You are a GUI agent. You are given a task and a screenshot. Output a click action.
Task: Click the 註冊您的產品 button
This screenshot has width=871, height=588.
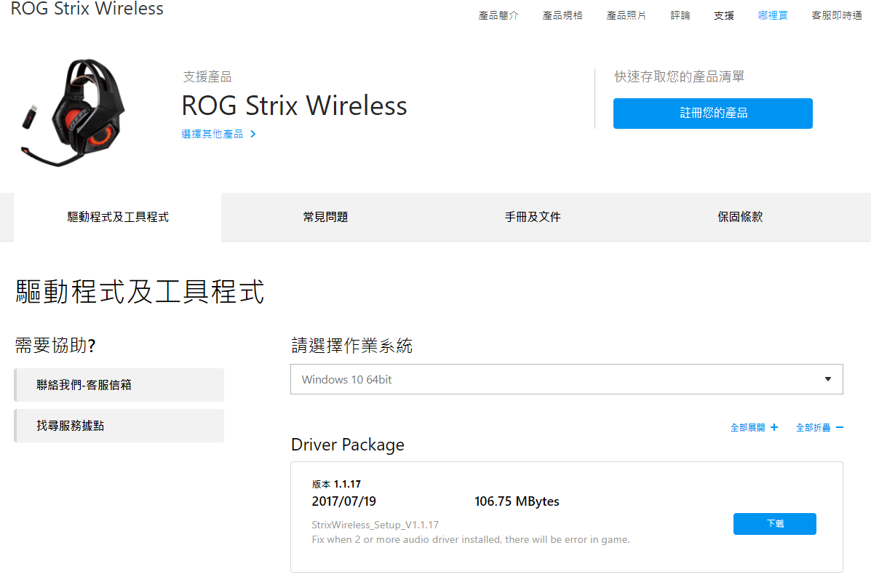pyautogui.click(x=712, y=114)
